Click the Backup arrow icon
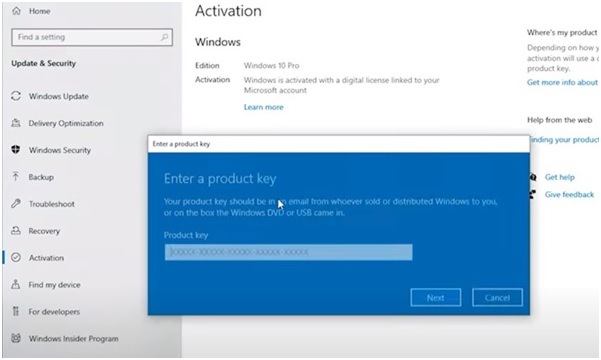The image size is (601, 360). tap(16, 176)
